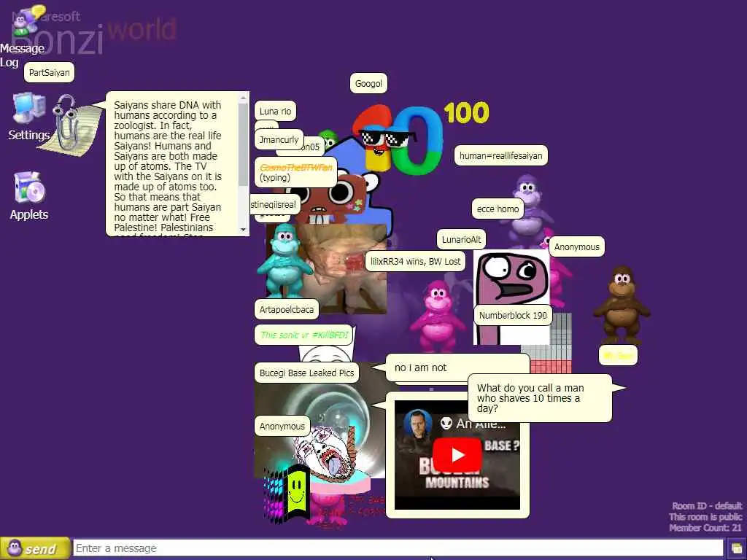This screenshot has height=560, width=747.
Task: Click the human=reallifesaiyan name tag
Action: tap(500, 155)
